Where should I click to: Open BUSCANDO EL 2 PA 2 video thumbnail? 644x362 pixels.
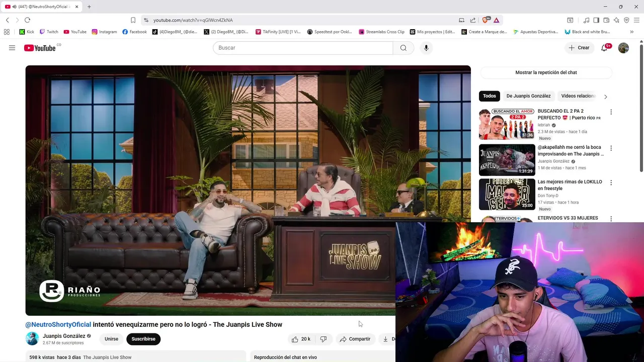507,124
